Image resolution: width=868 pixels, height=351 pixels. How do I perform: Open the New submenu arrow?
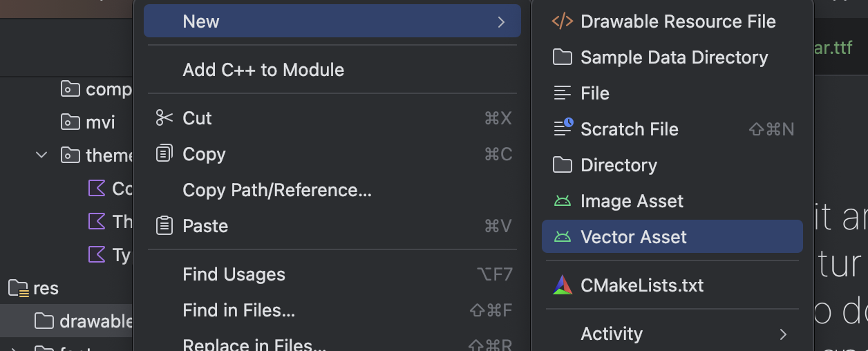(501, 22)
